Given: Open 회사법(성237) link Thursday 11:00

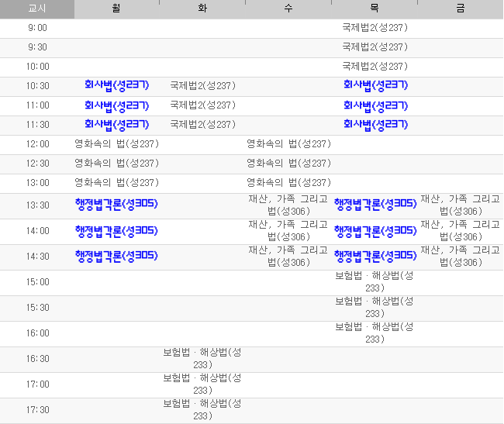Looking at the screenshot, I should coord(375,105).
